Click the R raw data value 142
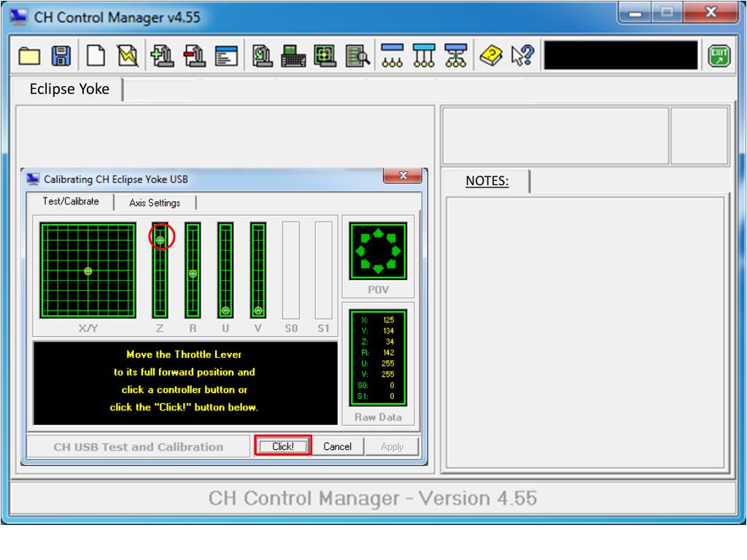 389,353
